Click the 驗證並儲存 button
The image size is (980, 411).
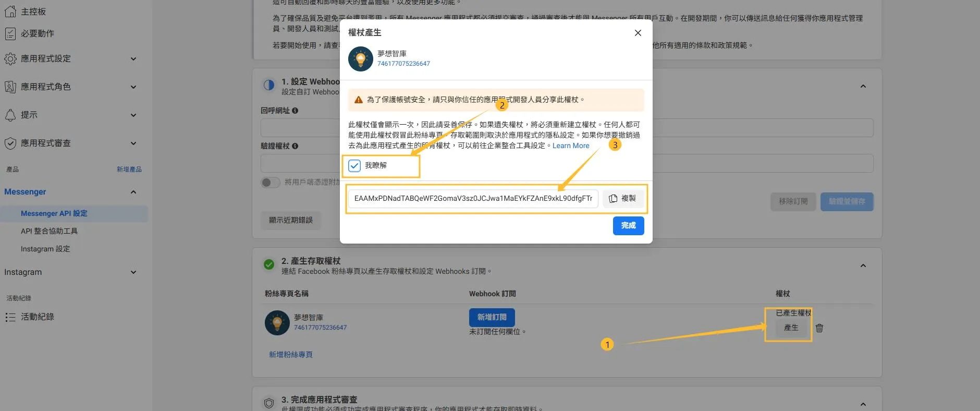click(x=847, y=202)
